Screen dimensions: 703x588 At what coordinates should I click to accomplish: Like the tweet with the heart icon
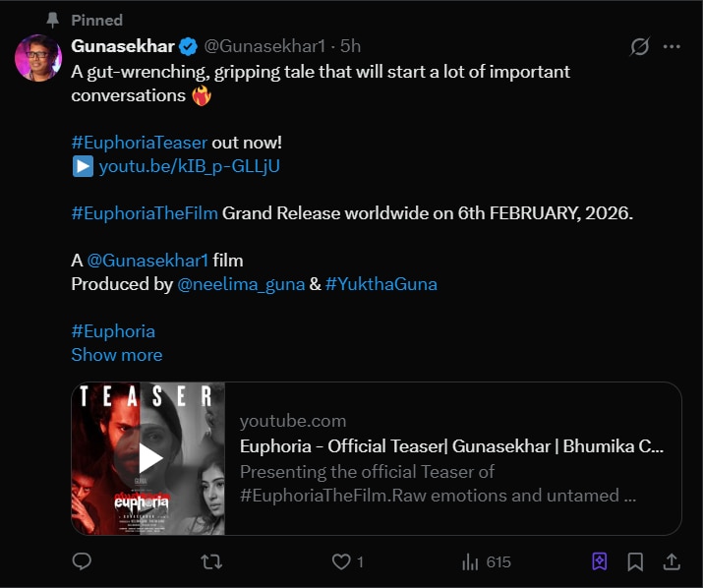(341, 561)
